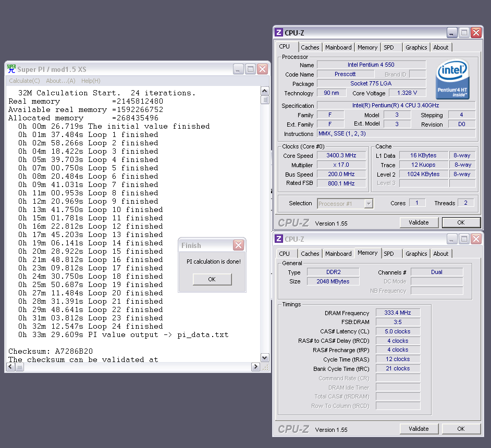Click the Multiplier x 17.0 value
The width and height of the screenshot is (491, 448).
click(341, 165)
